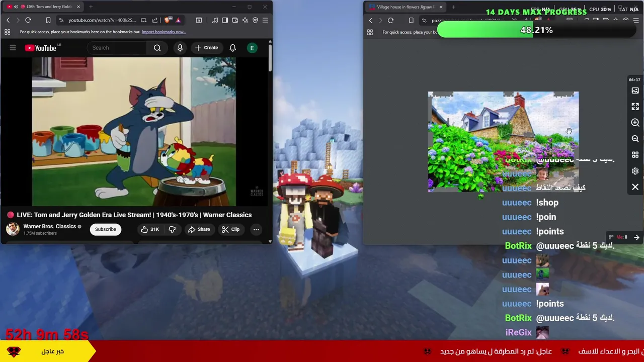
Task: Toggle the browser sidebar panel in the YouTube window
Action: pos(225,20)
